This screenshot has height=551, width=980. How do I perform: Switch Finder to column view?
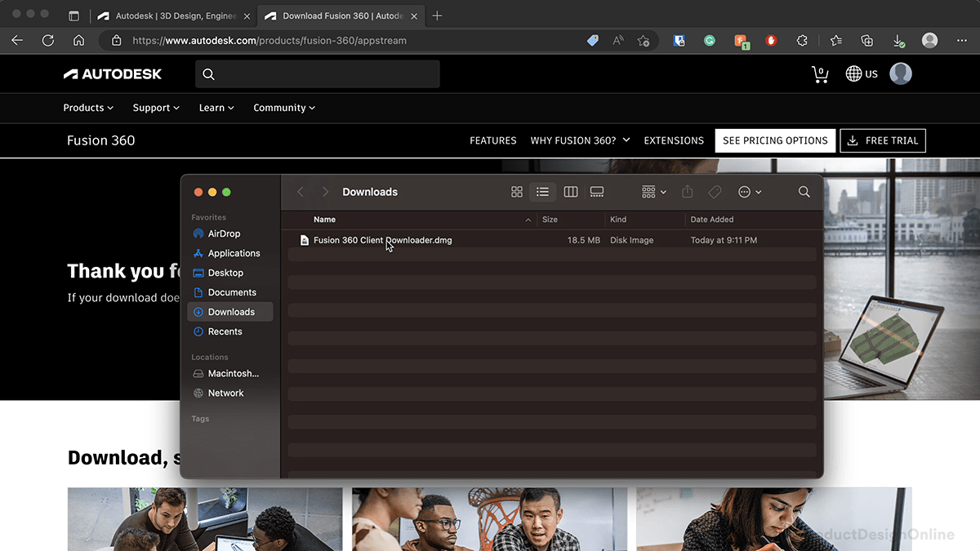[571, 192]
